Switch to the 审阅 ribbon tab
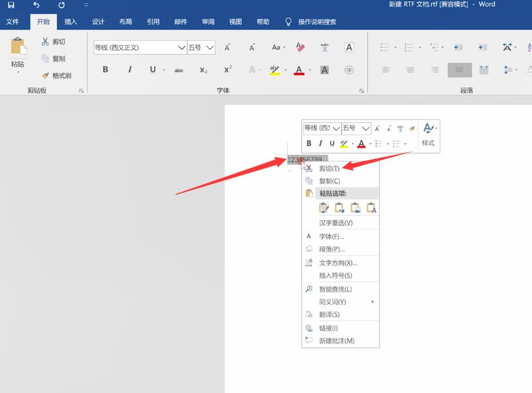 208,22
